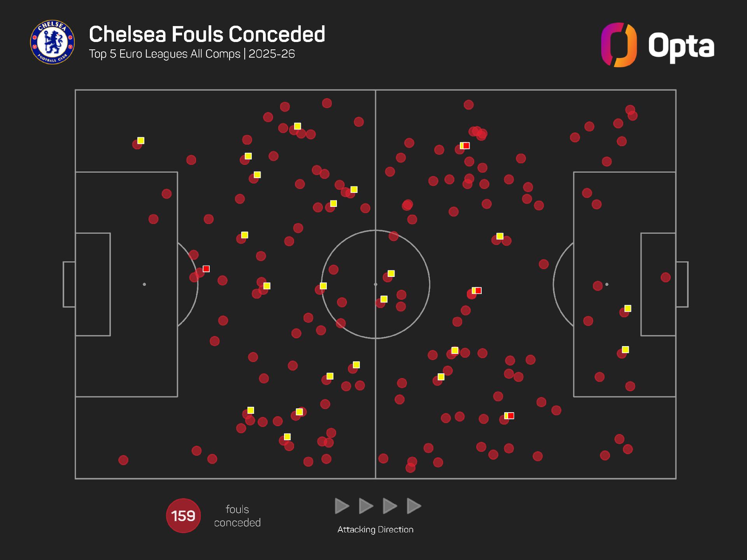Click the left penalty spot

point(144,284)
